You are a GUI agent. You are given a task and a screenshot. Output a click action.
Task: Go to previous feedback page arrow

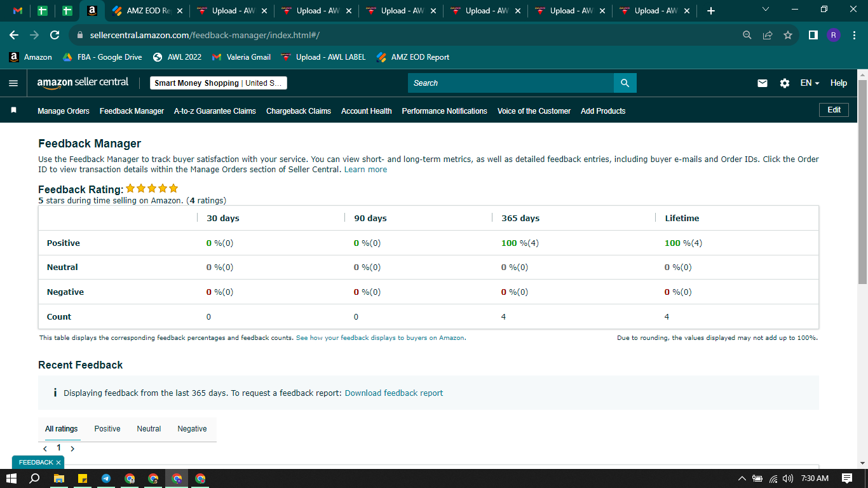click(x=45, y=449)
